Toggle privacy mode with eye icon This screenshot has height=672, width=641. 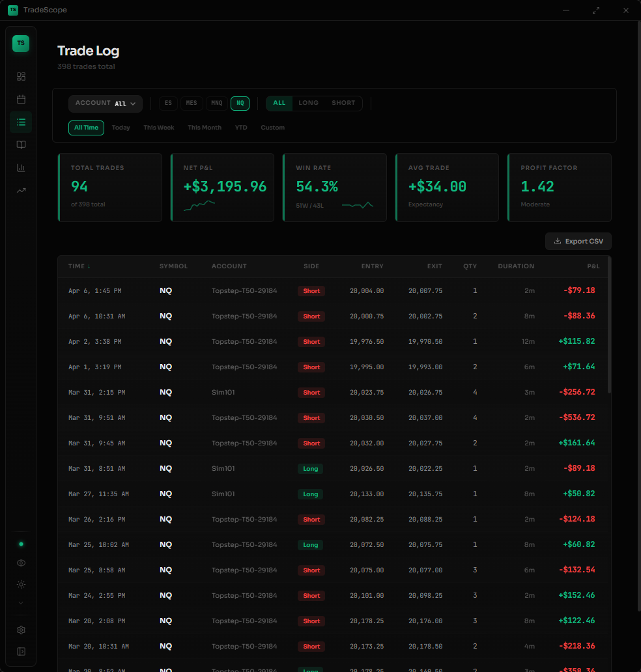[x=21, y=563]
